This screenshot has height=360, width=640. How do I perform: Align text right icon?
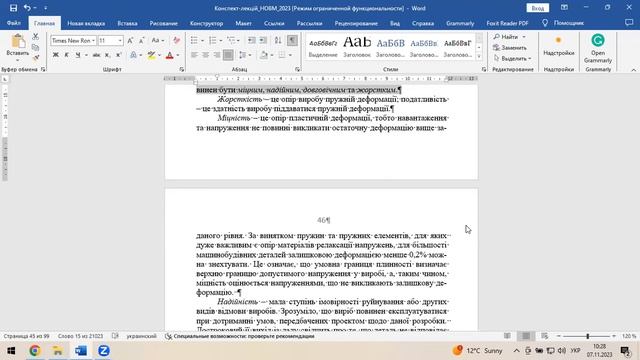click(x=217, y=55)
